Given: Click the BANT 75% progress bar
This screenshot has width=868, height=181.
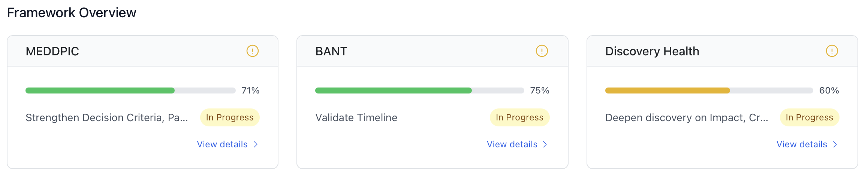Looking at the screenshot, I should pyautogui.click(x=419, y=90).
